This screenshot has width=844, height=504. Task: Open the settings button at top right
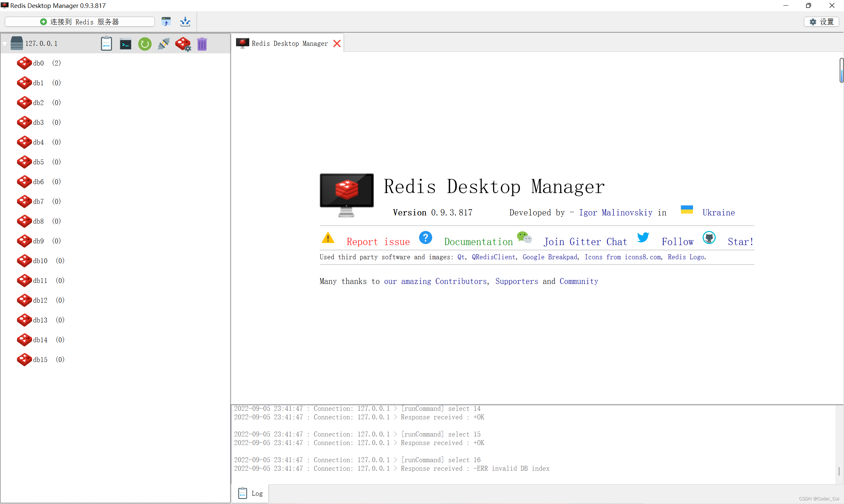tap(822, 22)
